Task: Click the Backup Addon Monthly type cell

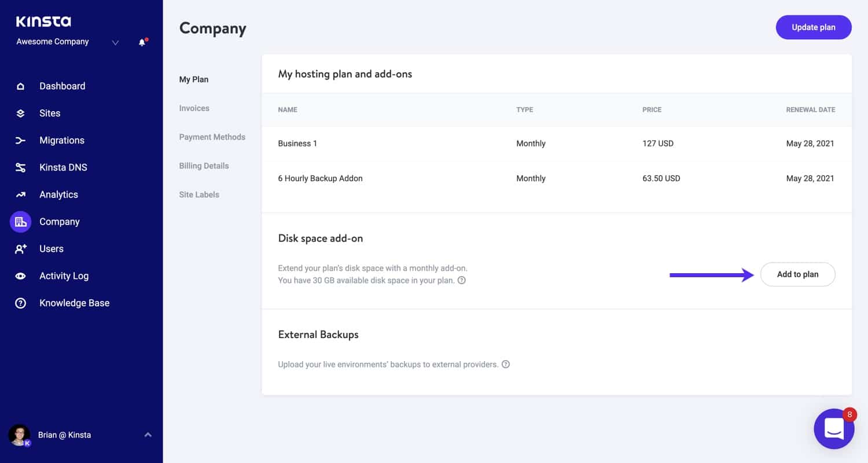Action: (x=531, y=178)
